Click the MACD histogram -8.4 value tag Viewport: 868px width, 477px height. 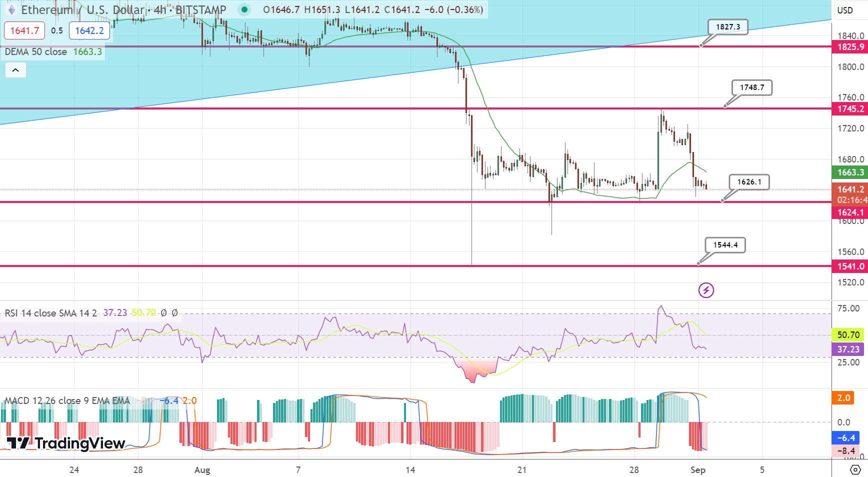tap(846, 451)
